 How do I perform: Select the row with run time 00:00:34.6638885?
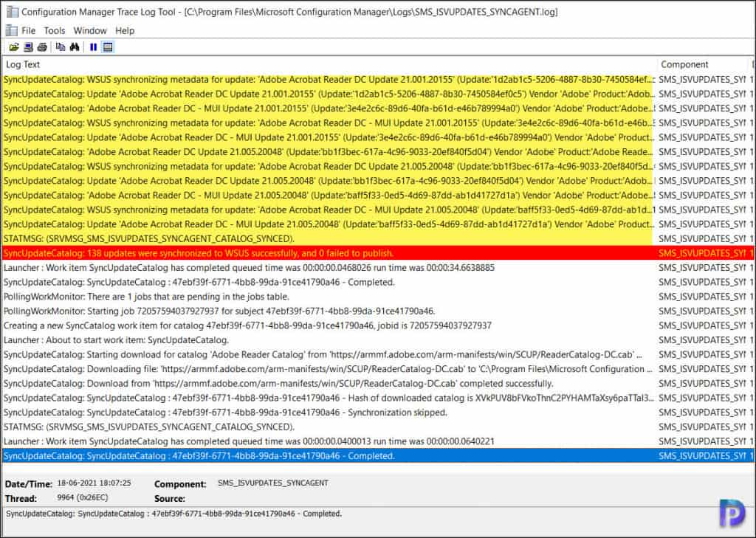[x=378, y=268]
